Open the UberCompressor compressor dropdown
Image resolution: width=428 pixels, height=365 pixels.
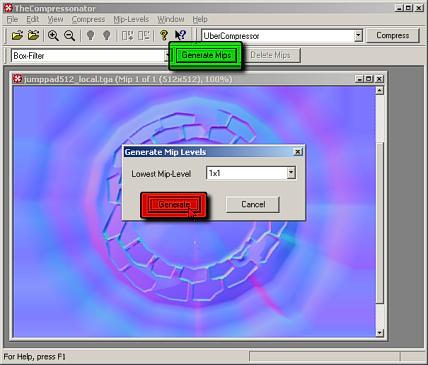(x=358, y=35)
